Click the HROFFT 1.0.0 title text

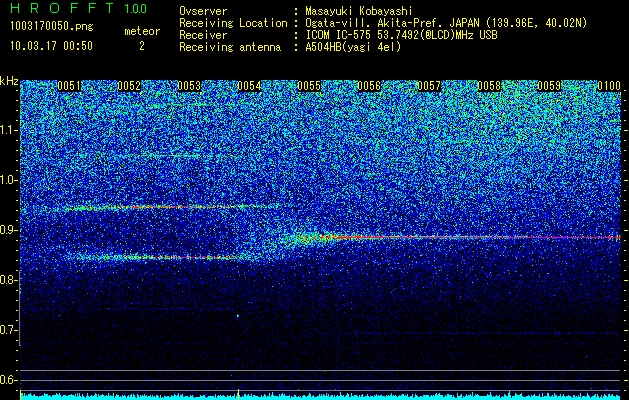click(79, 8)
